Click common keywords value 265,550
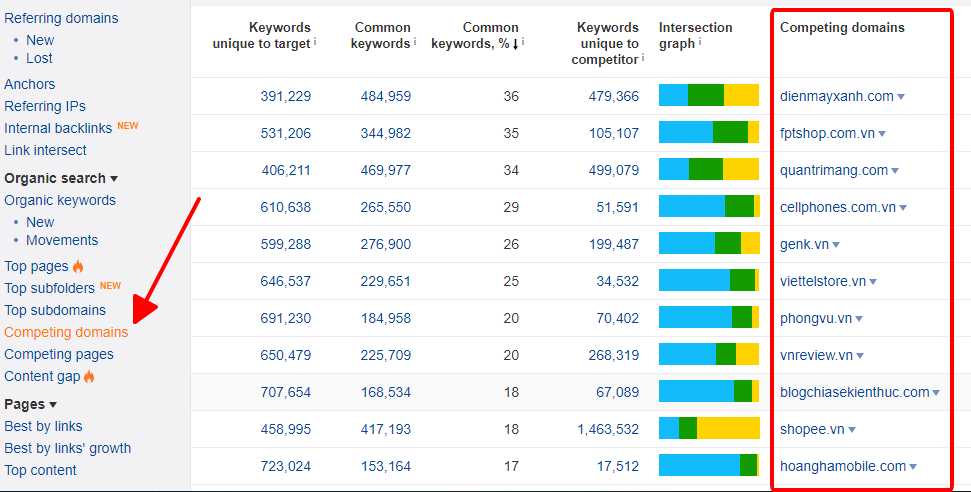971x492 pixels. [x=385, y=208]
